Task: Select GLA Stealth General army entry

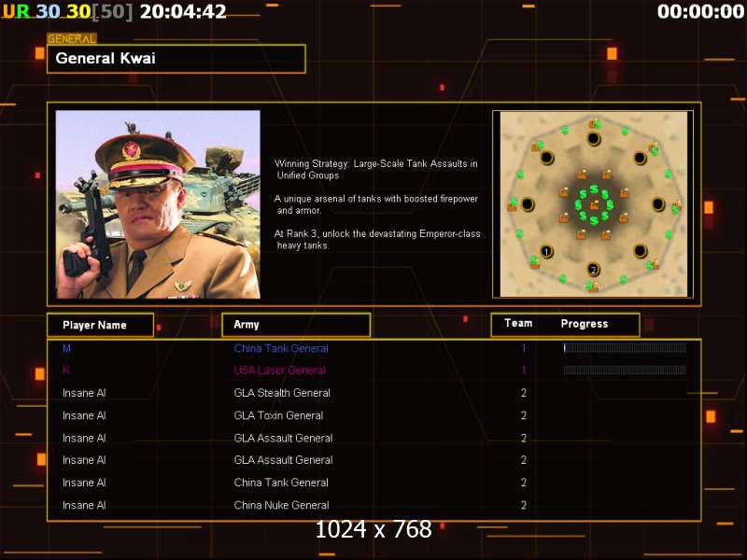Action: click(x=282, y=393)
